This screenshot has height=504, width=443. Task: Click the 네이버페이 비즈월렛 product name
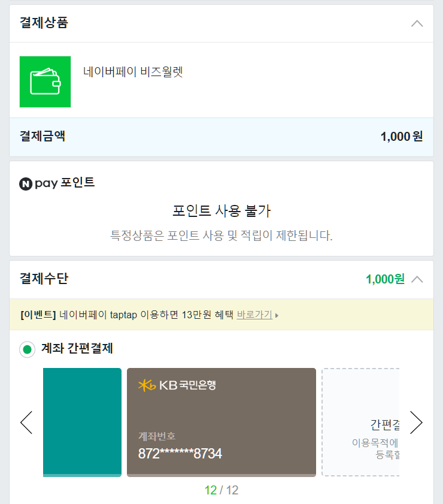tap(133, 71)
